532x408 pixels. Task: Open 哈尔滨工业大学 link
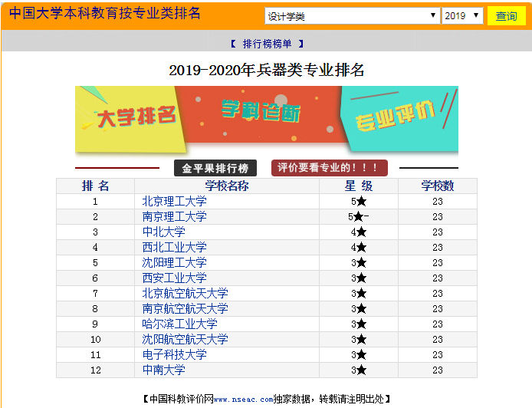tap(180, 324)
